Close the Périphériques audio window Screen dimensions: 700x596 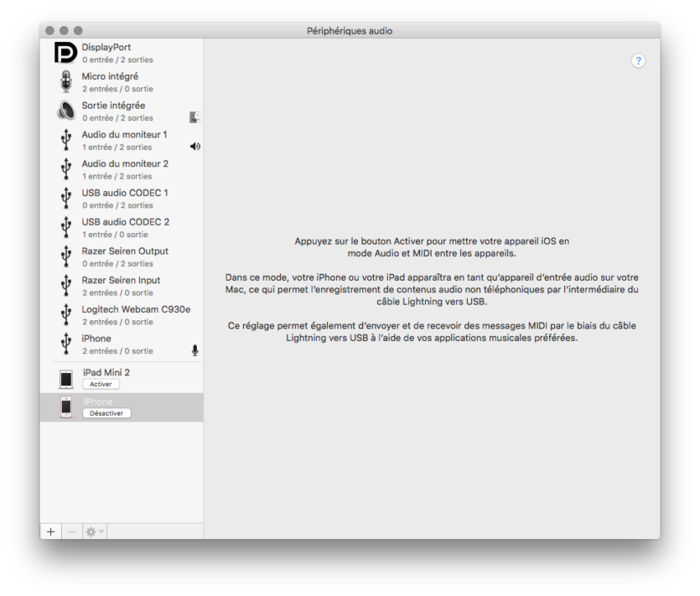(x=50, y=30)
